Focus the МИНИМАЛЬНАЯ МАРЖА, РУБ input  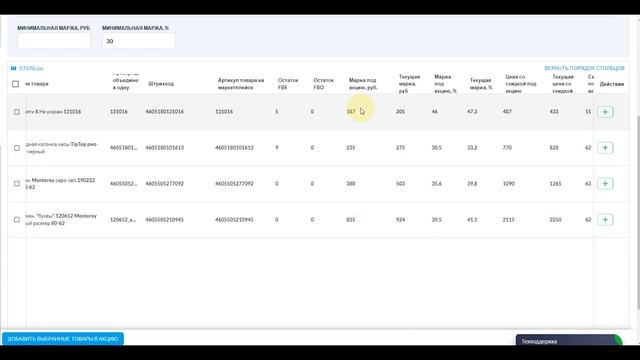coord(54,41)
